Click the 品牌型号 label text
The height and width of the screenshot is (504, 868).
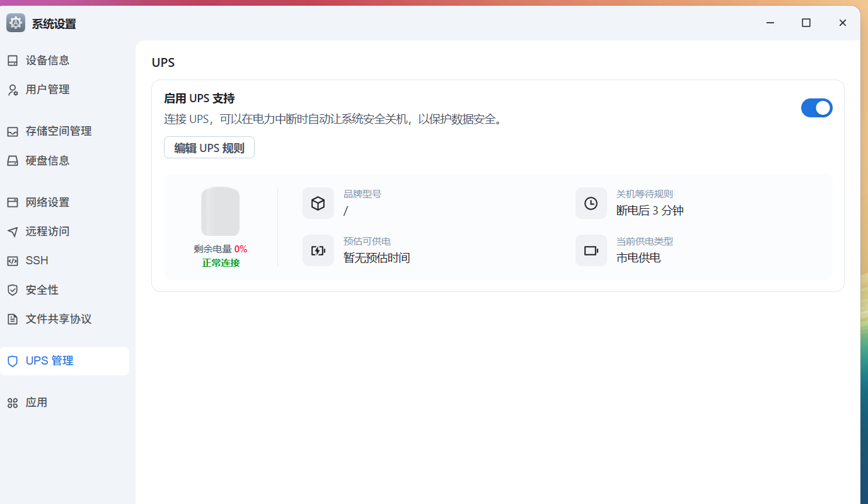(x=362, y=194)
